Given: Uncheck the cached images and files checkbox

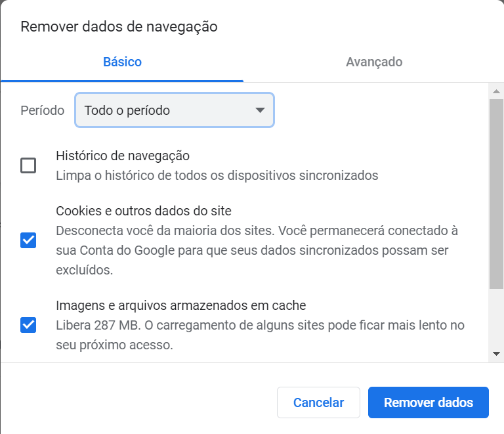Looking at the screenshot, I should [28, 324].
